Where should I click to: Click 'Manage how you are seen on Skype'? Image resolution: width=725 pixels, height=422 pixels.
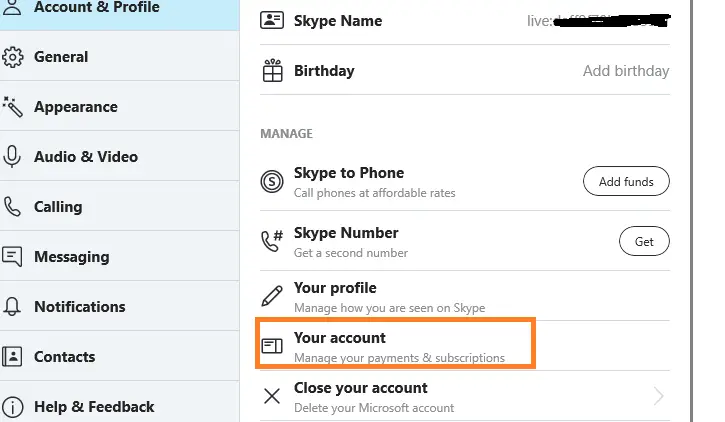pos(390,308)
